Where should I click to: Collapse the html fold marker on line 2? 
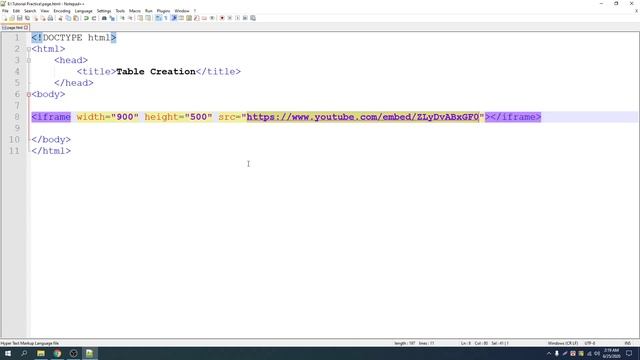pyautogui.click(x=29, y=49)
